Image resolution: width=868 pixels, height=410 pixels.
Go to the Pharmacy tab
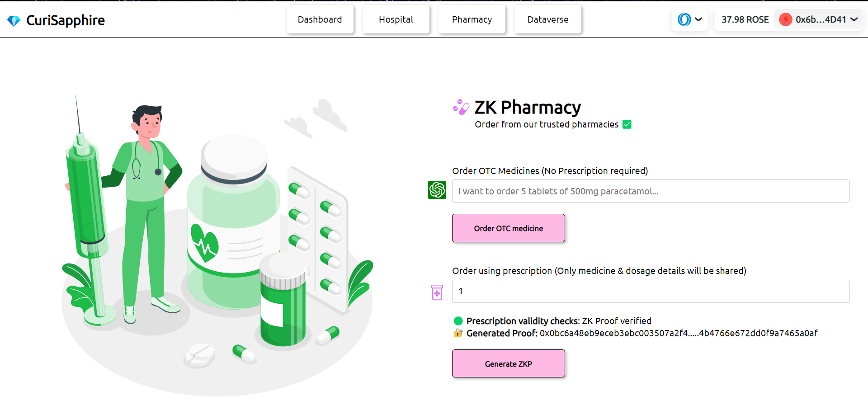pyautogui.click(x=472, y=19)
